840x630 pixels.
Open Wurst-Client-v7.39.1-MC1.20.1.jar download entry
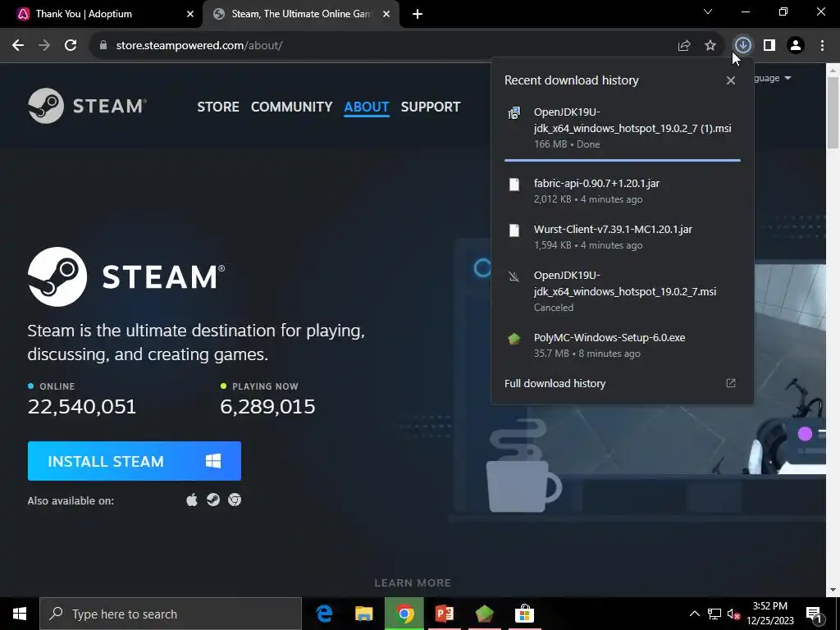[623, 237]
